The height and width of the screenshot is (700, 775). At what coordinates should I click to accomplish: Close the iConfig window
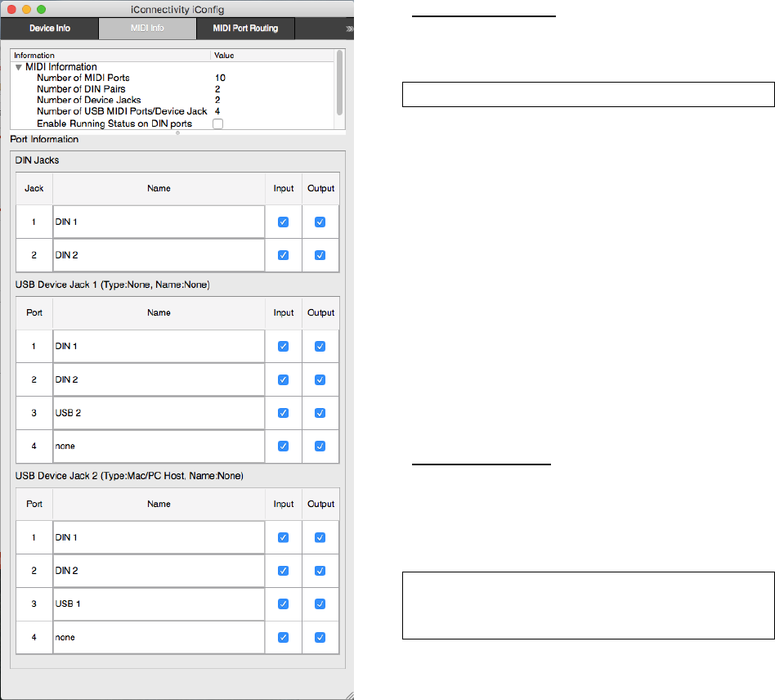(x=12, y=9)
